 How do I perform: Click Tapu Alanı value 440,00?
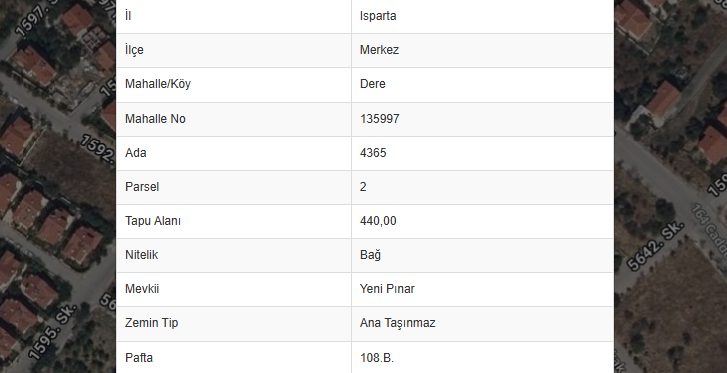(378, 221)
